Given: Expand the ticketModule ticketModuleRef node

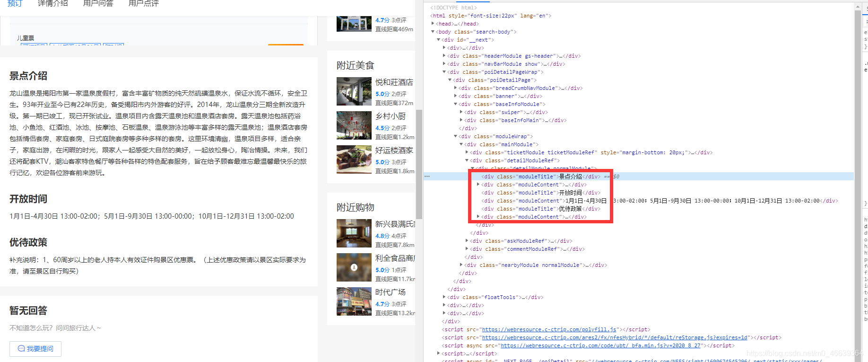Looking at the screenshot, I should (x=467, y=152).
